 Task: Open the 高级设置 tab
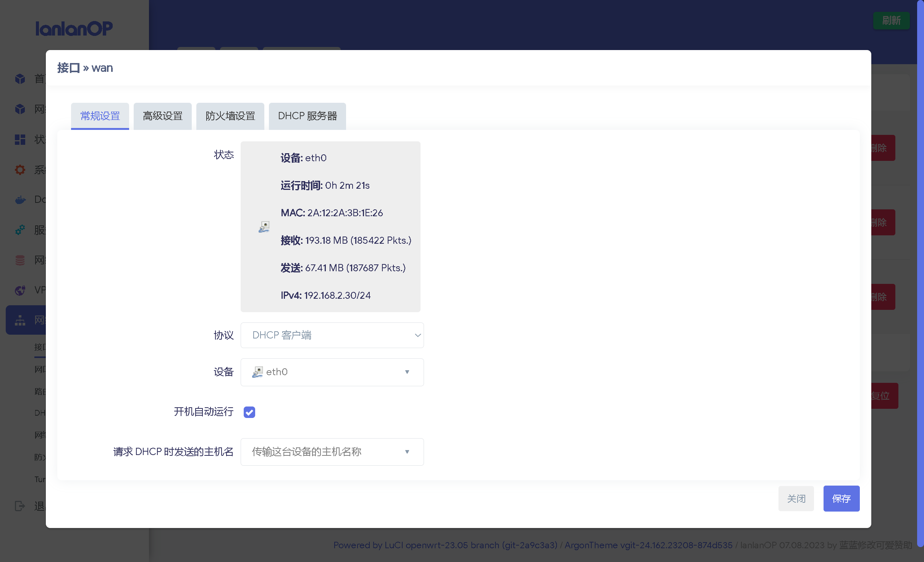(163, 116)
